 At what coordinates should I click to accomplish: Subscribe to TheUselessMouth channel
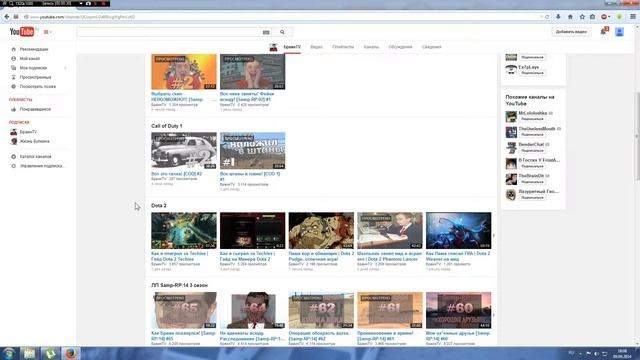[x=532, y=135]
